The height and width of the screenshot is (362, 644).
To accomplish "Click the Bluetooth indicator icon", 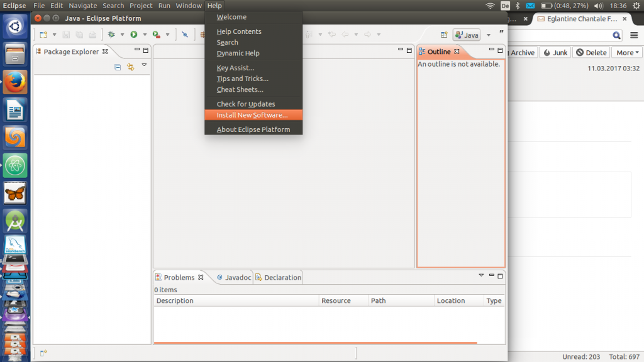I will click(x=518, y=6).
